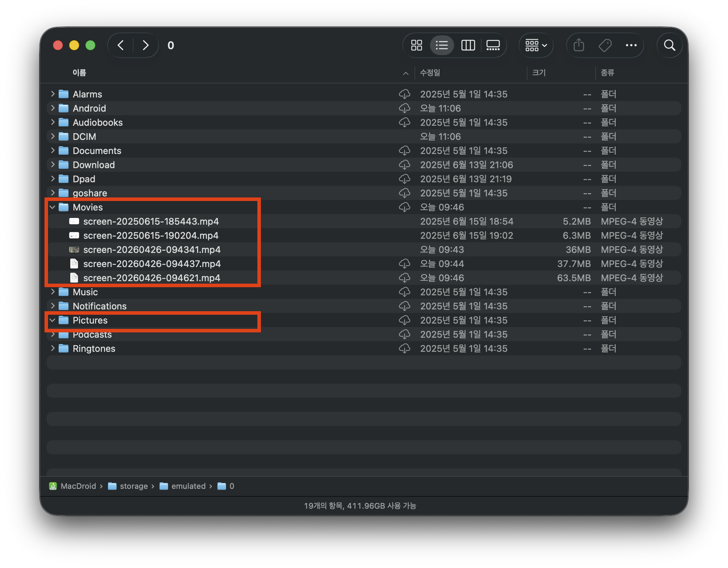The height and width of the screenshot is (568, 728).
Task: Click cloud download icon beside Download folder
Action: click(404, 165)
